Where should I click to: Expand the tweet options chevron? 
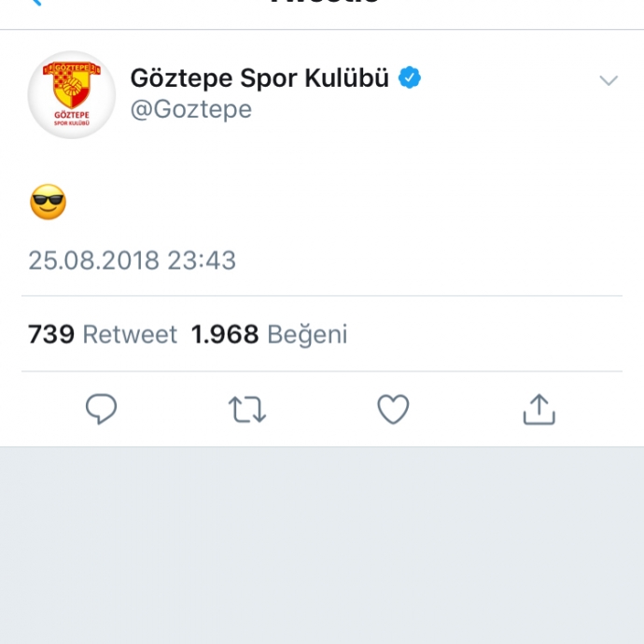tap(609, 80)
